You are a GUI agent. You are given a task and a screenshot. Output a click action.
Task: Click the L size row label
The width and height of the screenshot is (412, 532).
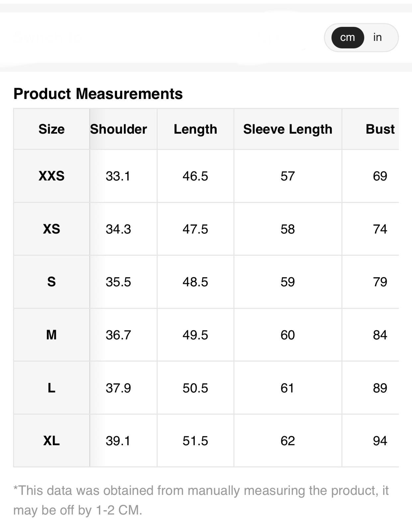[x=51, y=388]
